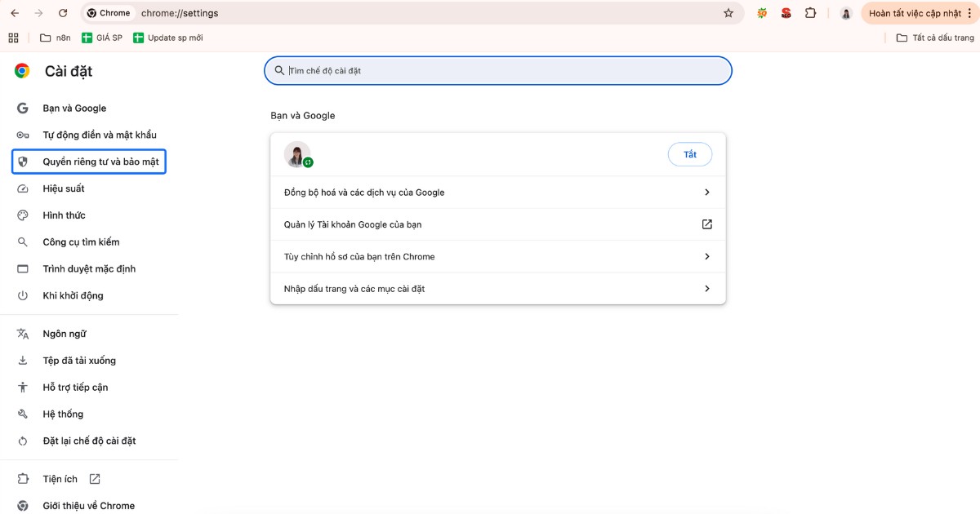Expand Nhập dấu trang và các mục cài đặt
This screenshot has height=514, width=980.
[498, 288]
